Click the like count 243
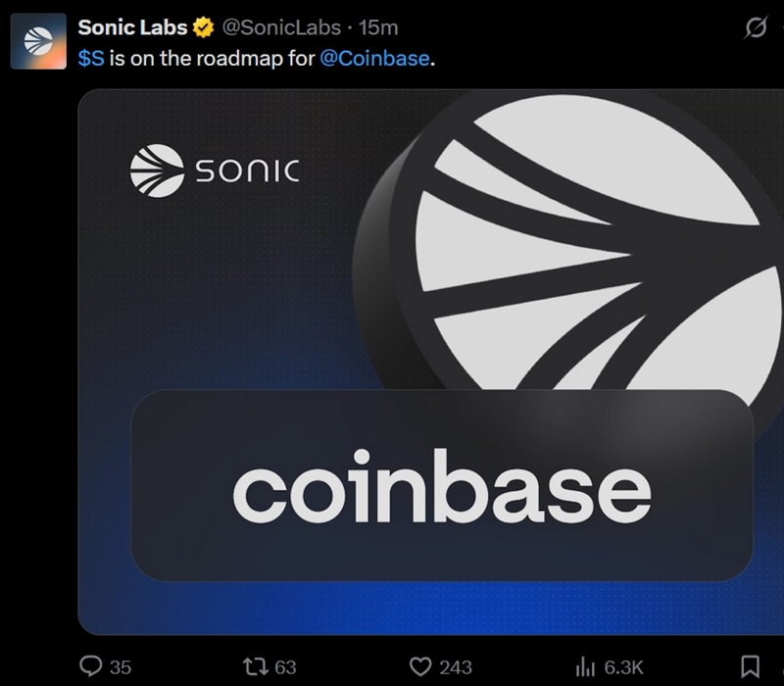This screenshot has height=686, width=784. (x=455, y=667)
